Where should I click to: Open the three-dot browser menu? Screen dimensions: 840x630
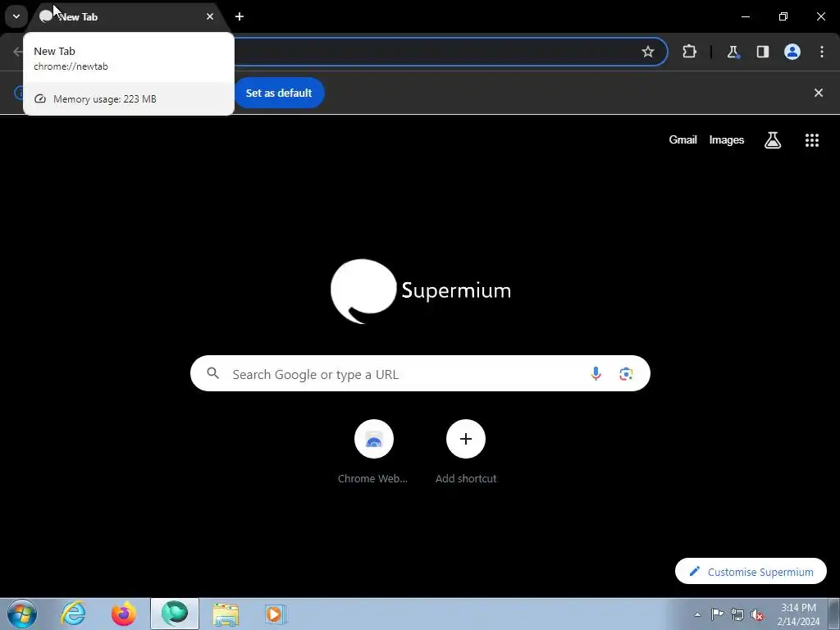pyautogui.click(x=822, y=52)
